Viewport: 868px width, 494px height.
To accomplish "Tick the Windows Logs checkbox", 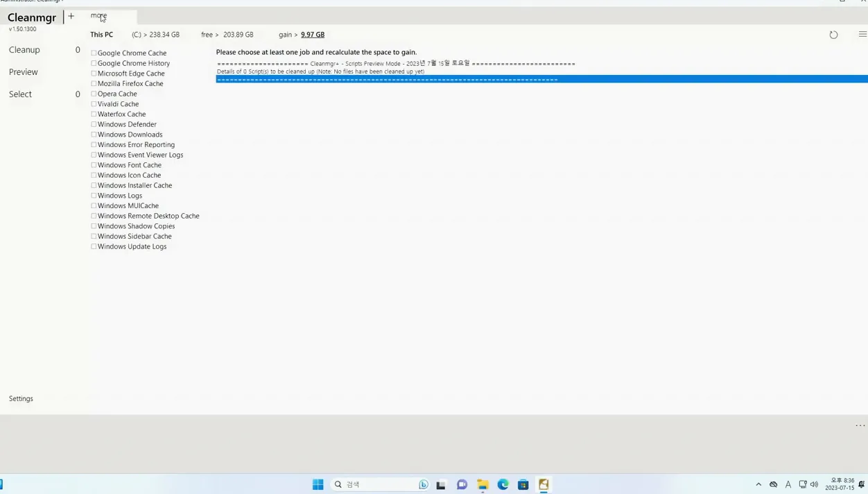I will tap(94, 196).
